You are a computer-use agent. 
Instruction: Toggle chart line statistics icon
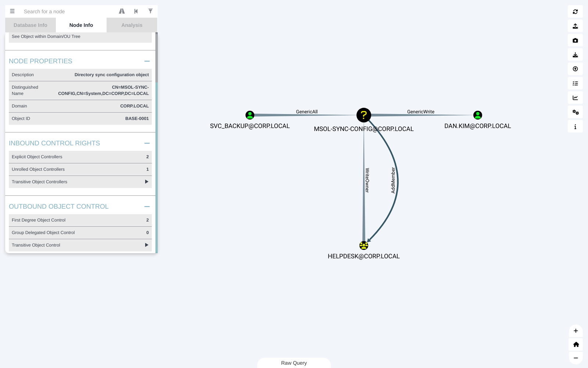(x=575, y=98)
